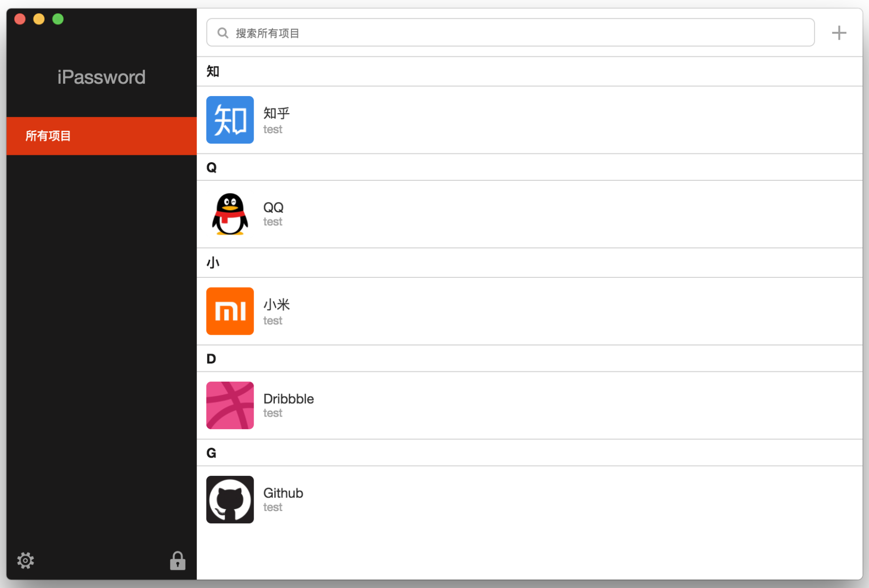The height and width of the screenshot is (588, 869).
Task: Click the test username under Github
Action: (273, 507)
